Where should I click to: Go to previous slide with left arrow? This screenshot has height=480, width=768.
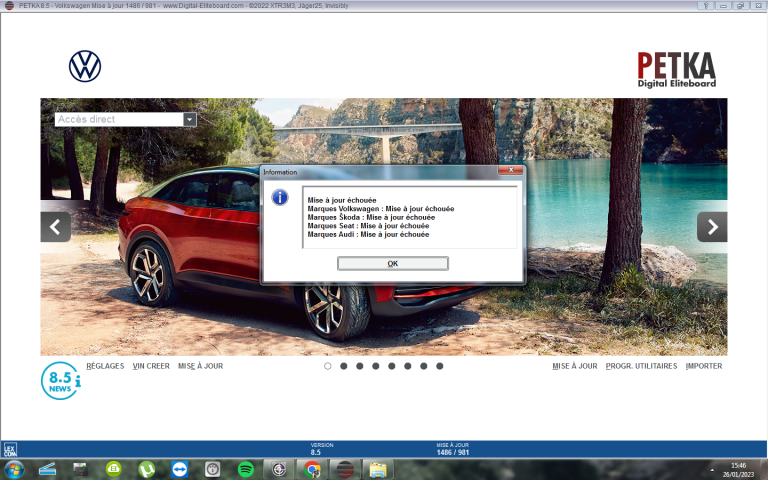tap(55, 227)
